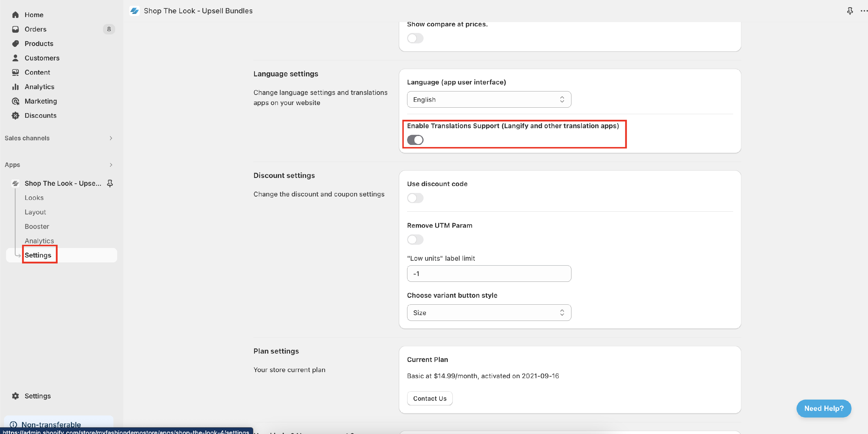This screenshot has width=868, height=434.
Task: Click the Low units label limit field
Action: (489, 274)
